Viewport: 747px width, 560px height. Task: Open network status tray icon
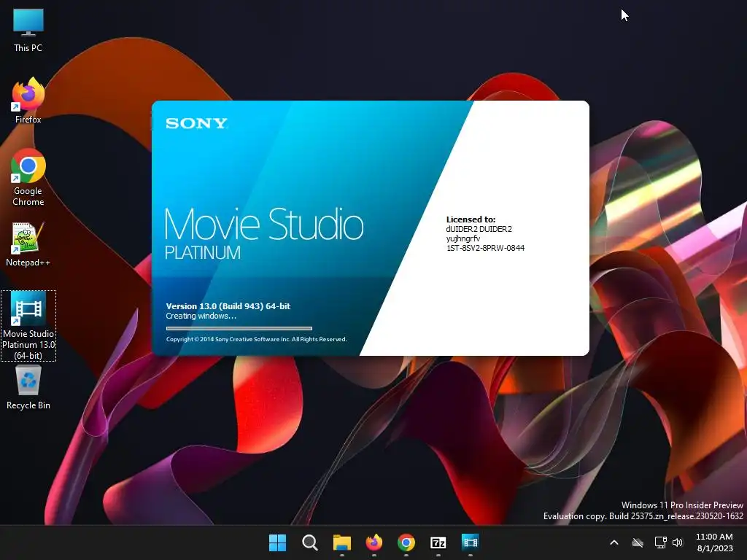click(x=660, y=542)
